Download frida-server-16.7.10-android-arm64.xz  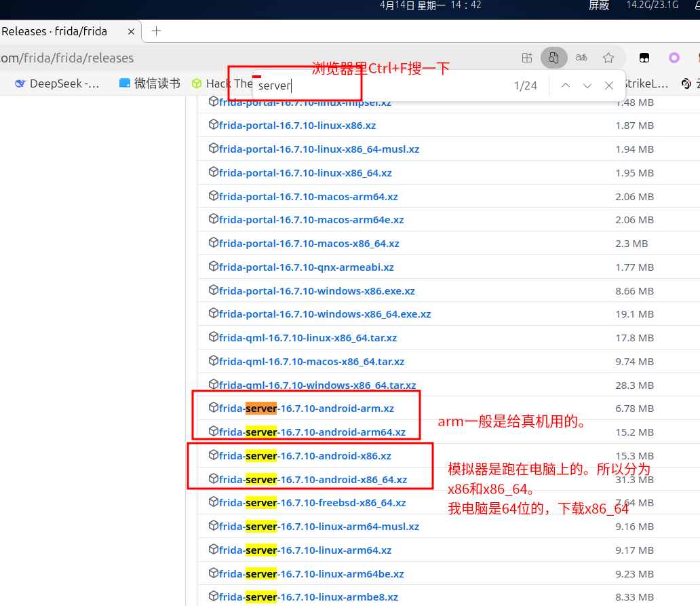[312, 432]
